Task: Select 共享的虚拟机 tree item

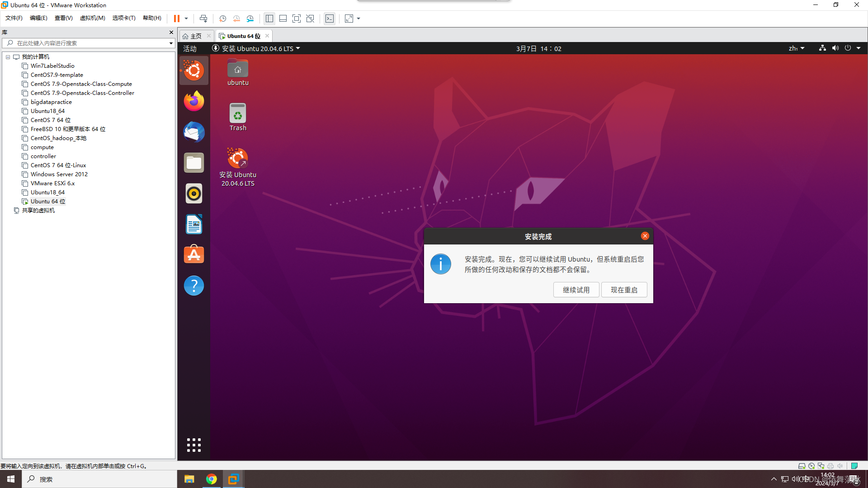Action: pyautogui.click(x=38, y=211)
